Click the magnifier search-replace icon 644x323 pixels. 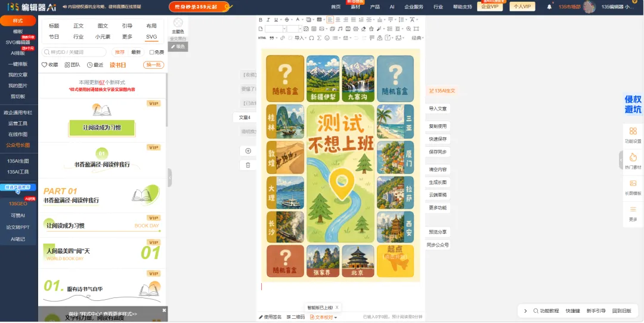click(408, 29)
